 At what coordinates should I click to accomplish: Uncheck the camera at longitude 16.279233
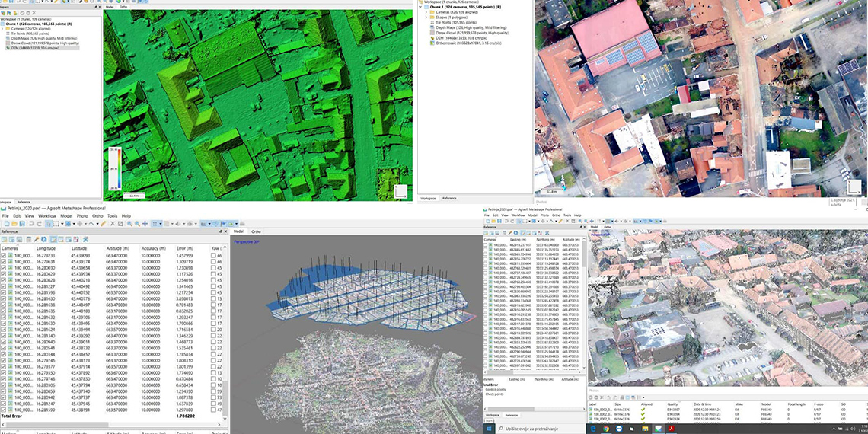pos(4,255)
